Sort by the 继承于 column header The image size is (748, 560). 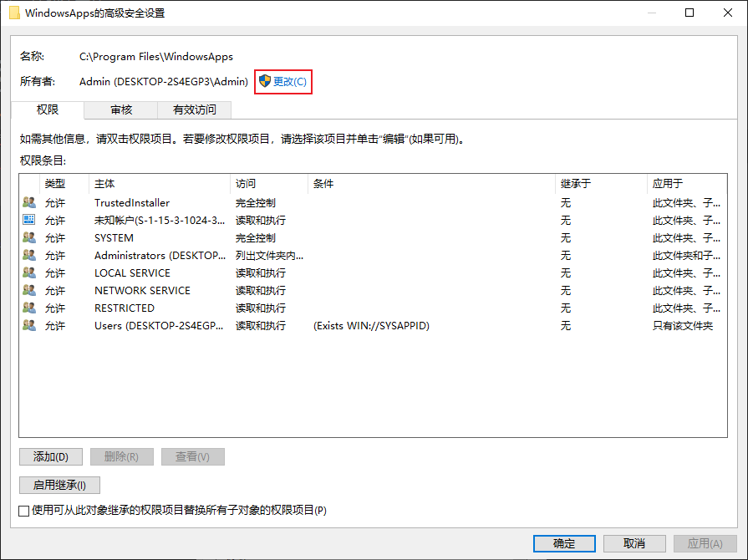[x=601, y=184]
